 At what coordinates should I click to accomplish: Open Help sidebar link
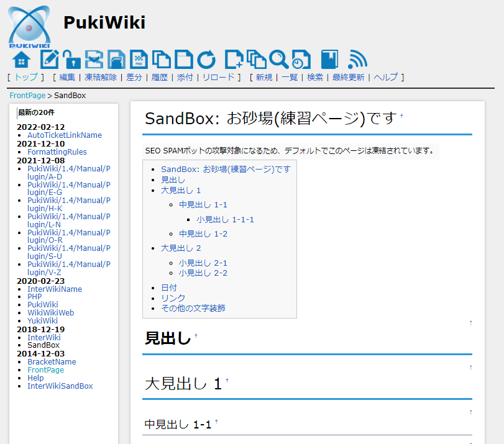click(35, 378)
